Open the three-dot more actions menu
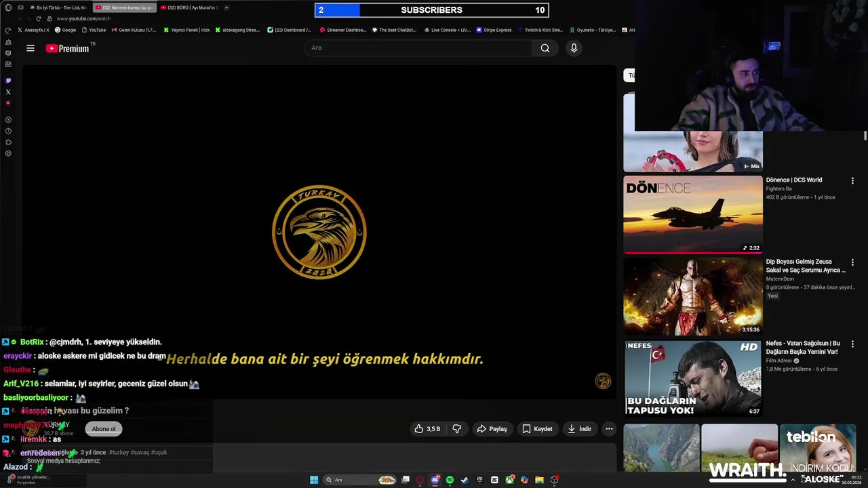868x488 pixels. tap(609, 429)
